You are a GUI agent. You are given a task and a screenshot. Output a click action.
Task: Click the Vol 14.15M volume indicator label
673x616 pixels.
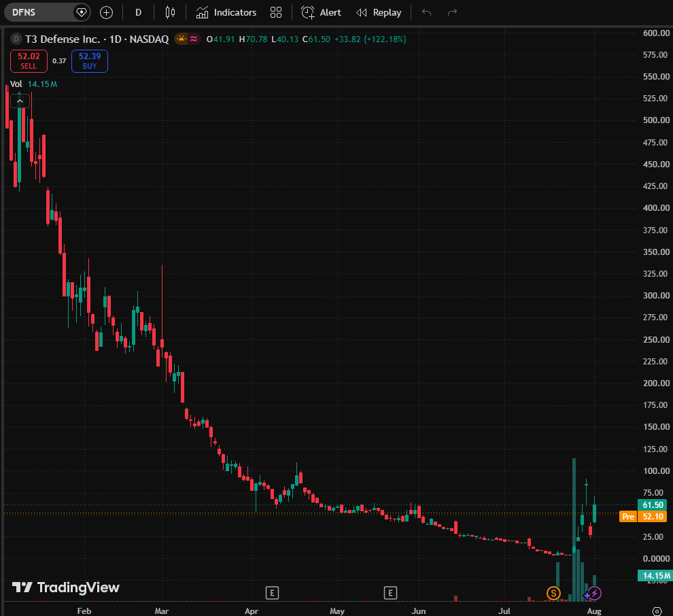[x=33, y=84]
